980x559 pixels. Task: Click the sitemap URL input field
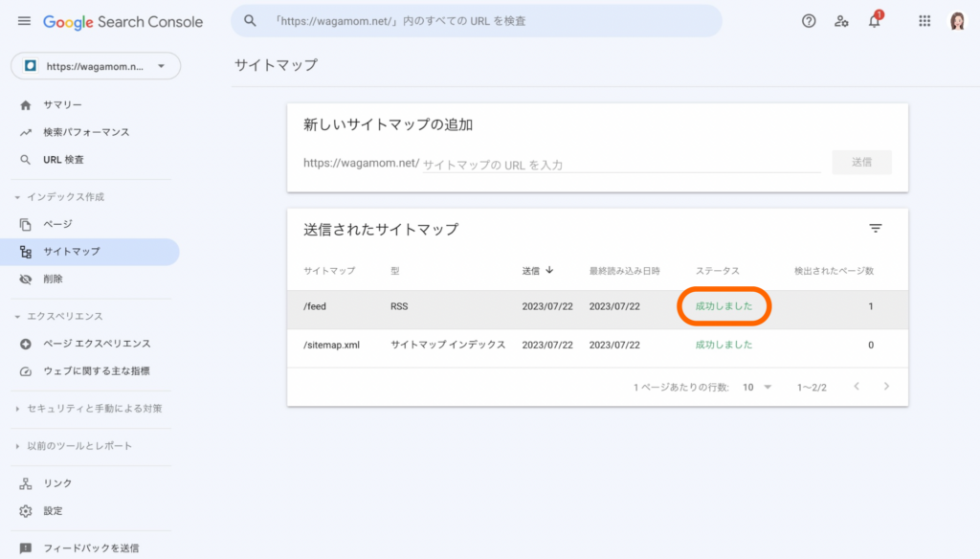tap(620, 165)
